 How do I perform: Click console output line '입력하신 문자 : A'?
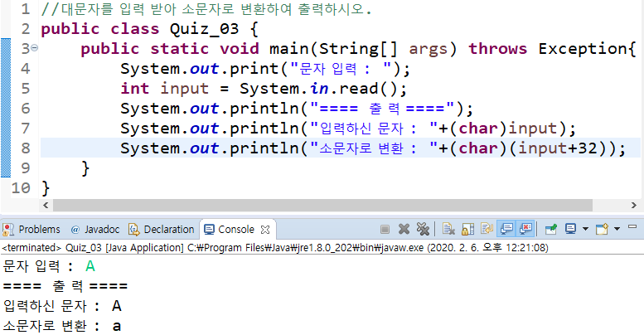[x=62, y=306]
